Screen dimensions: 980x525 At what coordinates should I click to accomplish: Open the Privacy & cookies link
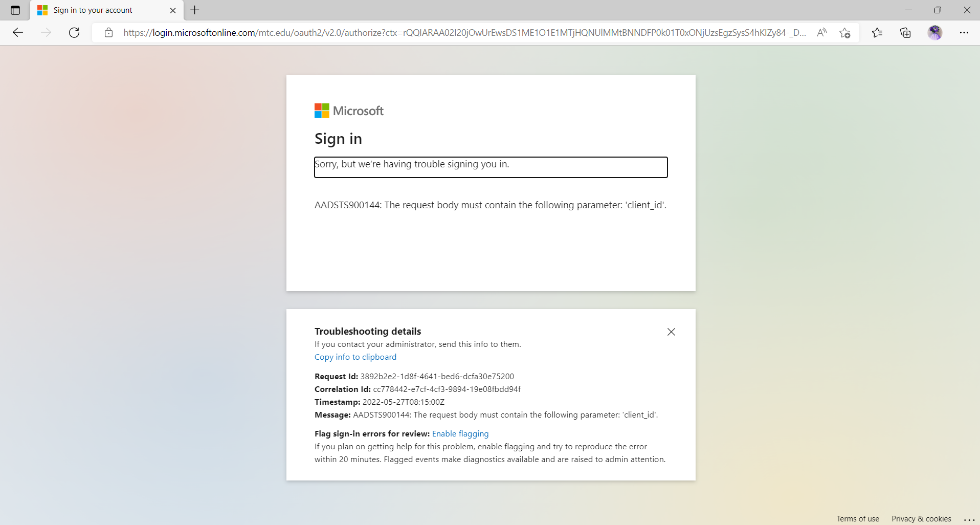click(920, 518)
